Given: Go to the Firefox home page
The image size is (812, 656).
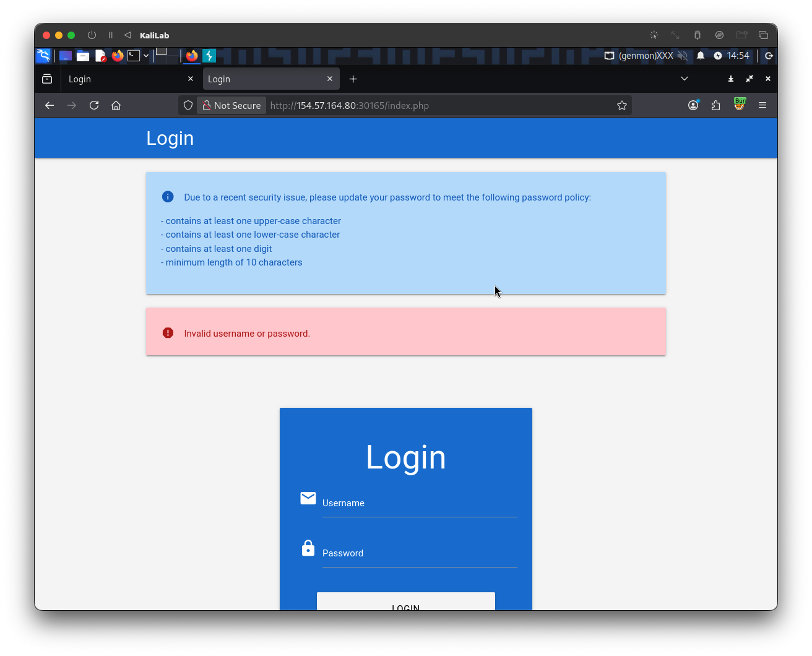Looking at the screenshot, I should pos(116,105).
